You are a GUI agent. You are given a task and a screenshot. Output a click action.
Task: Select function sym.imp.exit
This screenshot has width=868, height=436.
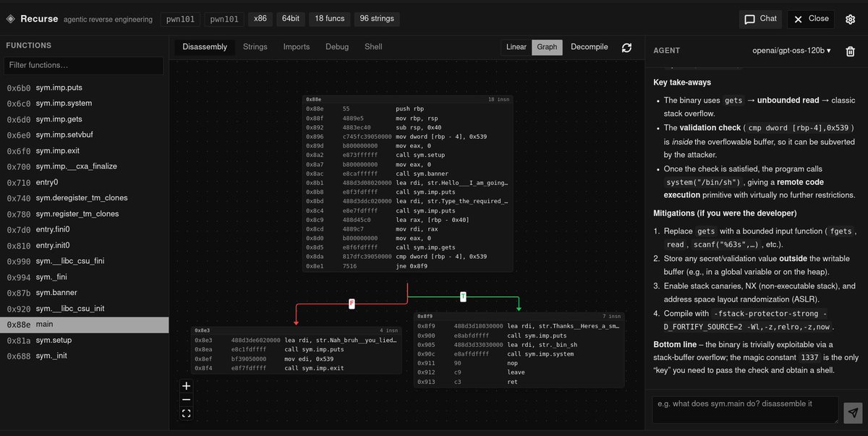tap(84, 150)
